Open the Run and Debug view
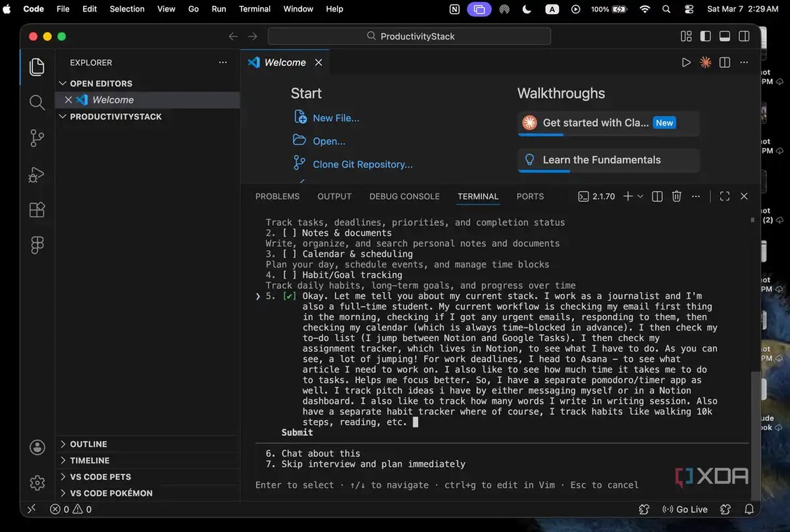This screenshot has width=790, height=532. coord(37,174)
